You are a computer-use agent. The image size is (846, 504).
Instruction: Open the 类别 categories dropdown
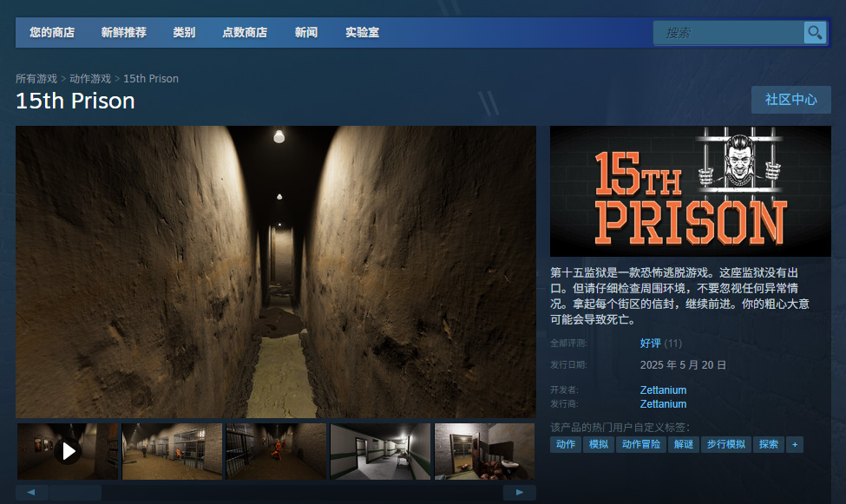point(184,33)
